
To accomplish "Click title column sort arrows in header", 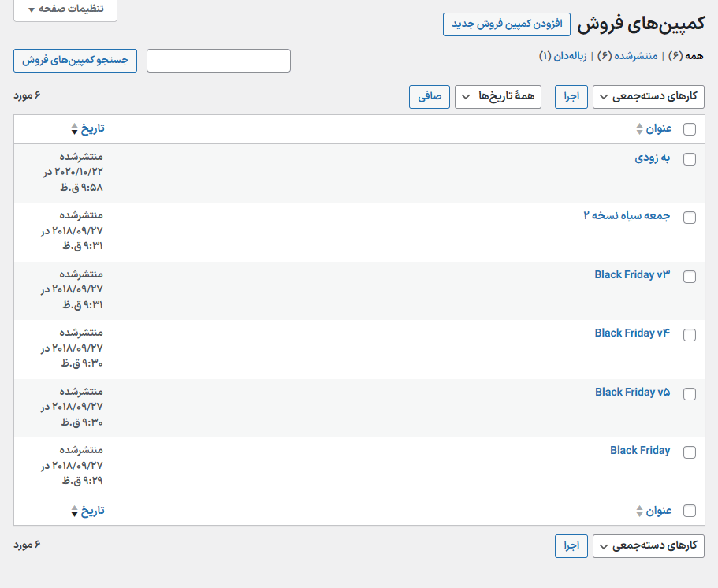I will coord(640,128).
